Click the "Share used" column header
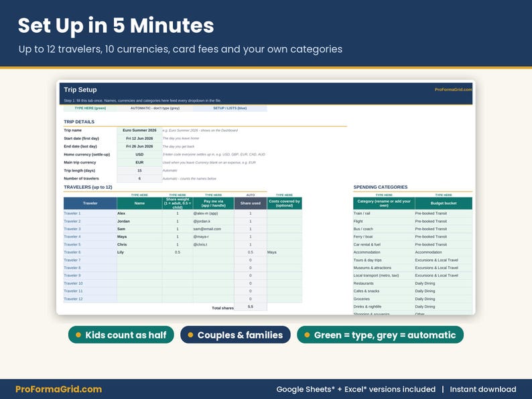The height and width of the screenshot is (399, 532). 251,204
